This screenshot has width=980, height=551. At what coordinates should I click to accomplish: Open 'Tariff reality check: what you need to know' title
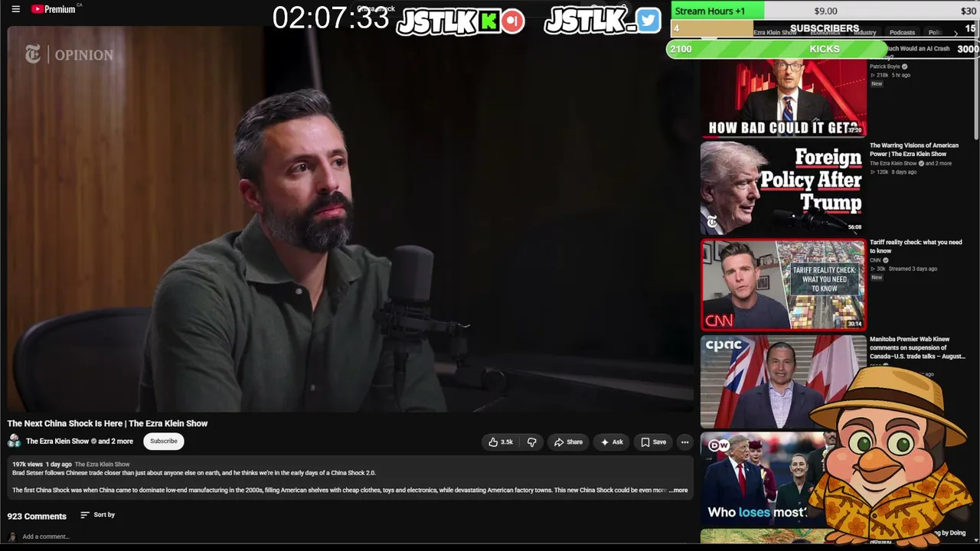[916, 246]
